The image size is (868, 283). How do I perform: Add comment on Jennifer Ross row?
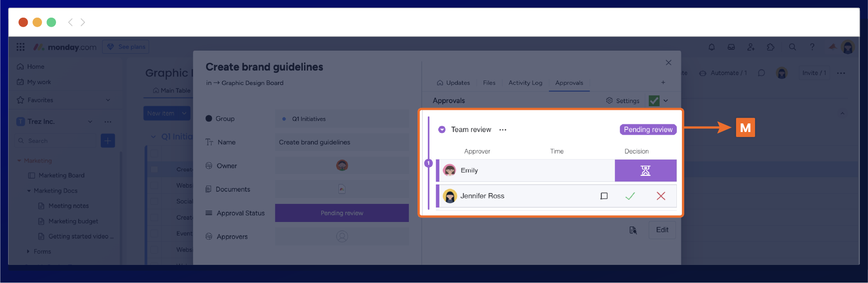pyautogui.click(x=604, y=196)
